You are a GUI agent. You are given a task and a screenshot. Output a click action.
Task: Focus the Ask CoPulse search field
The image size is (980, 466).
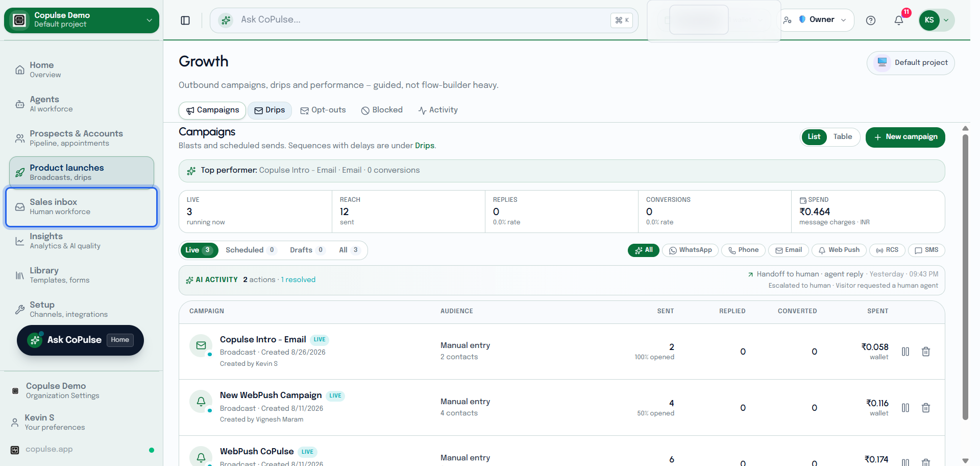pos(424,20)
